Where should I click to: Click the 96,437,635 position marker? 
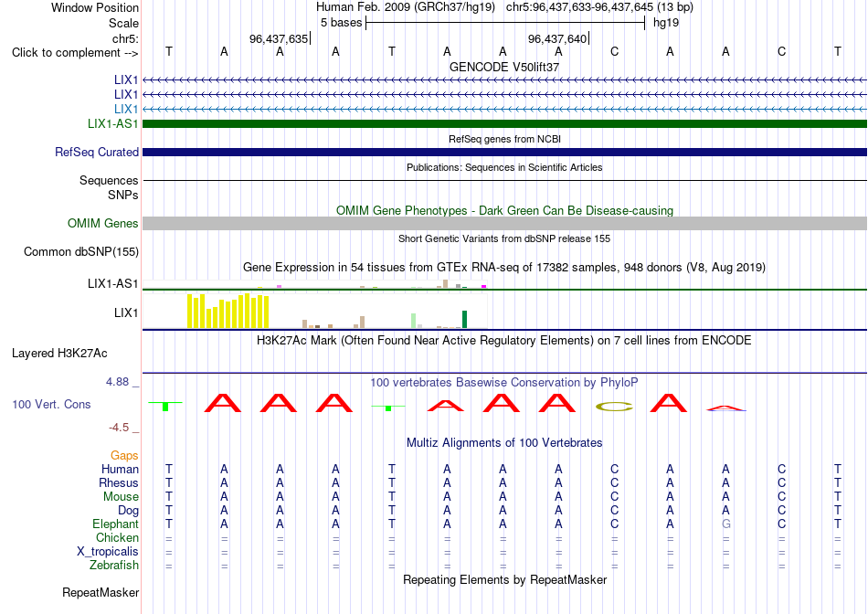click(x=279, y=38)
